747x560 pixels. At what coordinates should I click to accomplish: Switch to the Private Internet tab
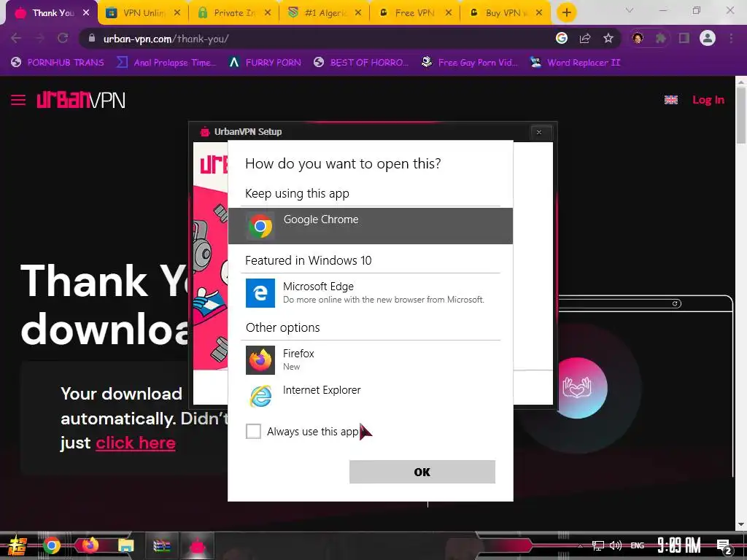234,13
